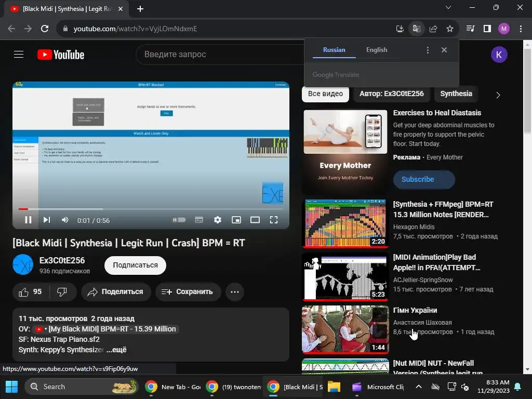The height and width of the screenshot is (399, 532).
Task: Reload the page
Action: point(45,29)
